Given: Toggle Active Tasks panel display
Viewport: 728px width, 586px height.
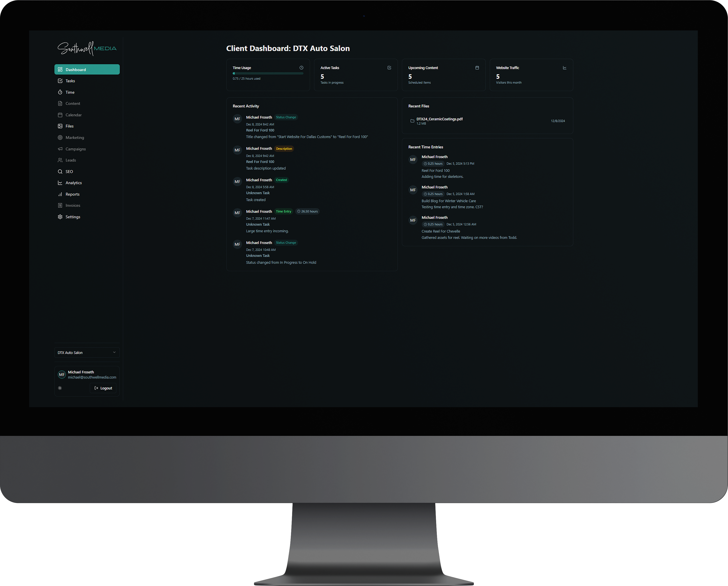Looking at the screenshot, I should coord(389,67).
